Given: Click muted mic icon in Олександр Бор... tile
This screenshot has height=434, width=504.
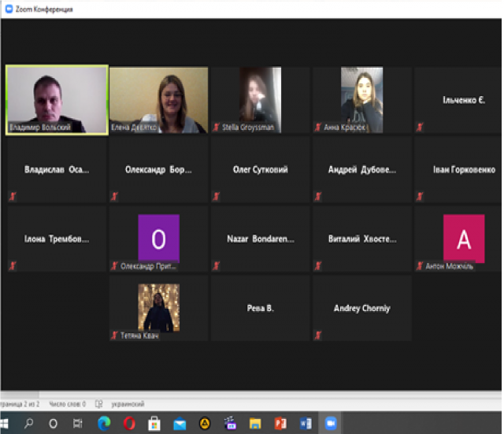Looking at the screenshot, I should coord(114,196).
